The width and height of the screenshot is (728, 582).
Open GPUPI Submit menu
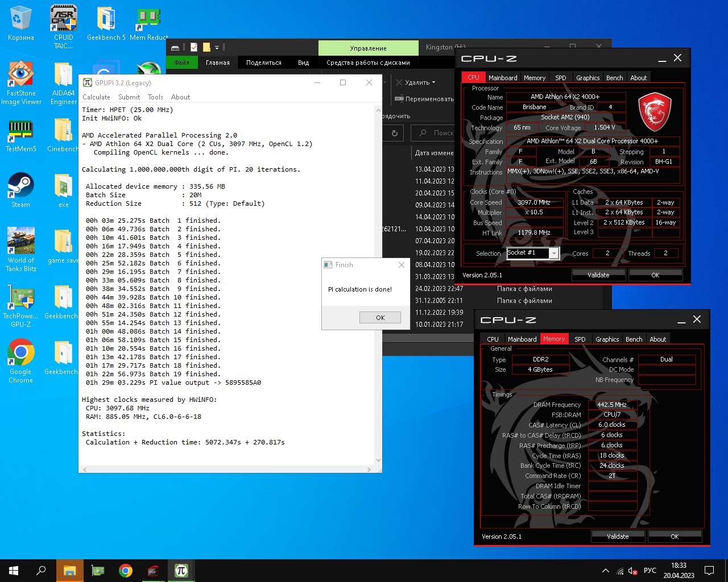[129, 97]
